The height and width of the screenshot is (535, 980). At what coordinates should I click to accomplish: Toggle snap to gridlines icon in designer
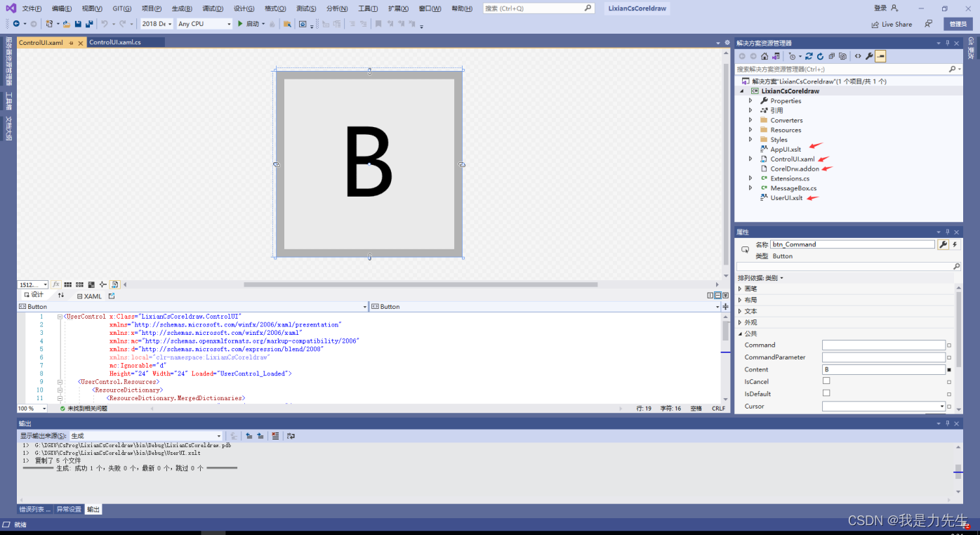[80, 284]
